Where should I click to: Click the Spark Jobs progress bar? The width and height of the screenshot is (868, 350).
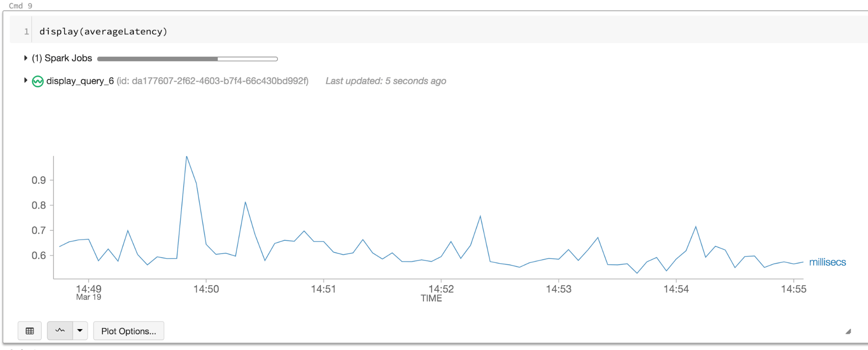pos(187,59)
